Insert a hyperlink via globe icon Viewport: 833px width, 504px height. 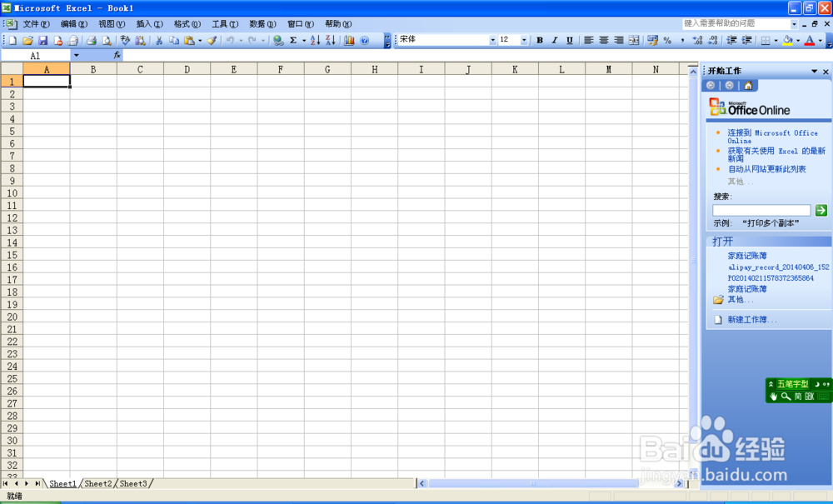tap(278, 40)
